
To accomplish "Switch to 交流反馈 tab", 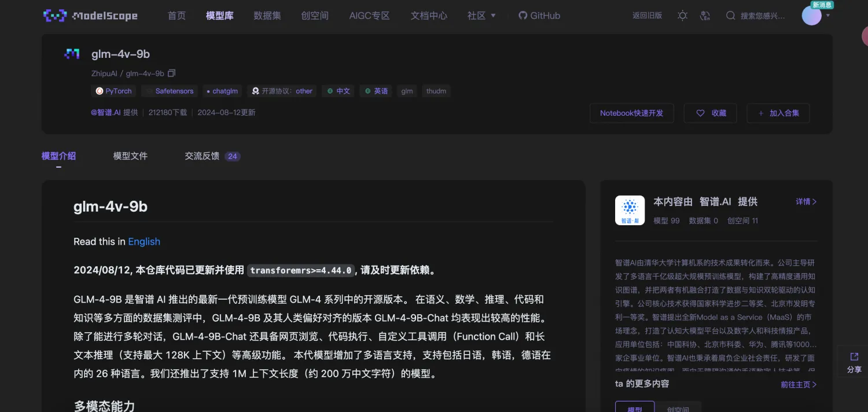I will tap(212, 156).
